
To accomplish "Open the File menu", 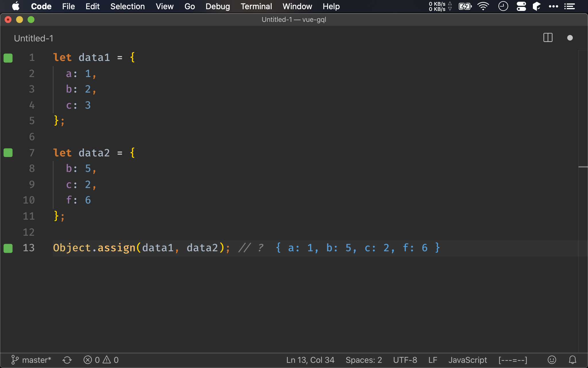I will [68, 6].
